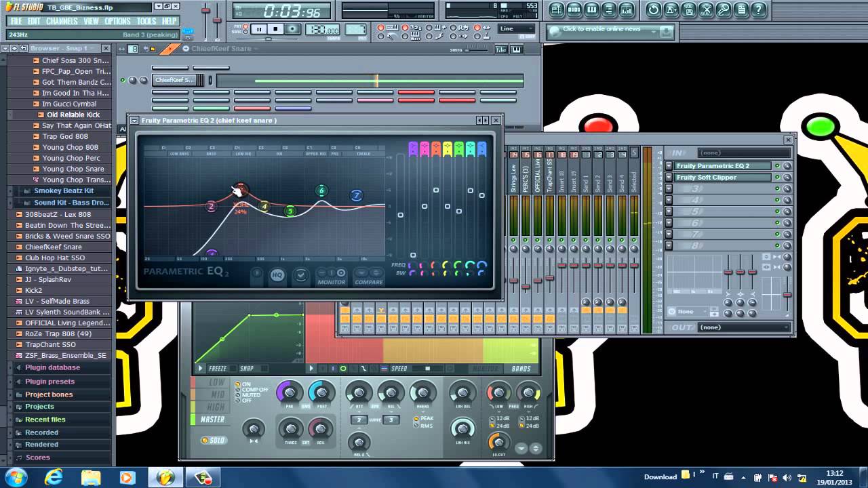Open the EDIT menu
Image resolution: width=868 pixels, height=488 pixels.
coord(34,21)
